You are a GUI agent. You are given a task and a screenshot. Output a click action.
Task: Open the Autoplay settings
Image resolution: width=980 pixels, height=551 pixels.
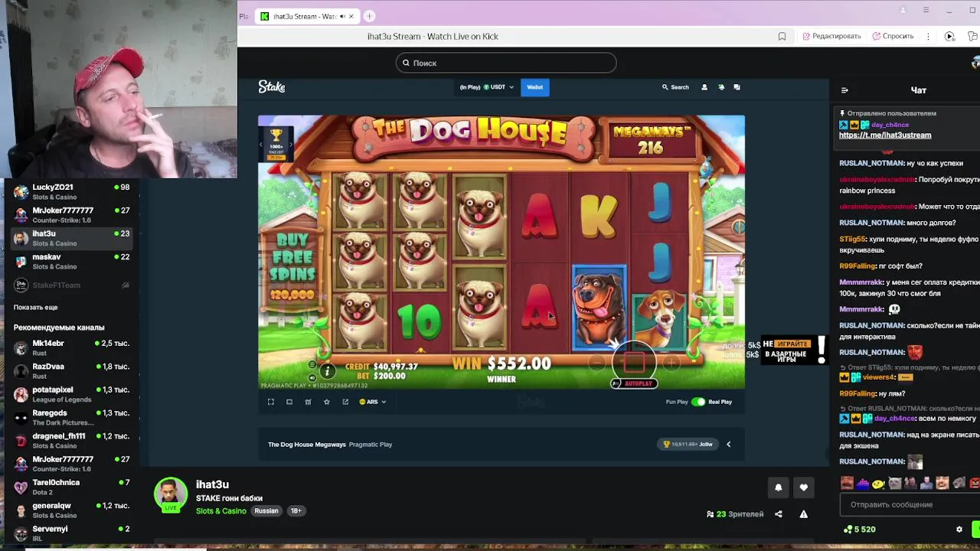click(x=634, y=383)
